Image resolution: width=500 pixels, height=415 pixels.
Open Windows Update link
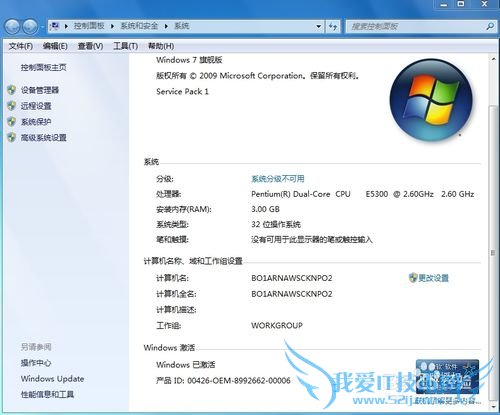[52, 379]
